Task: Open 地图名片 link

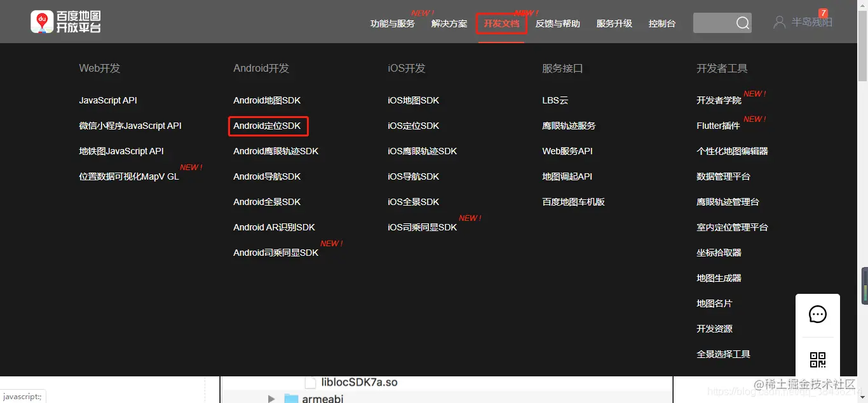Action: coord(714,303)
